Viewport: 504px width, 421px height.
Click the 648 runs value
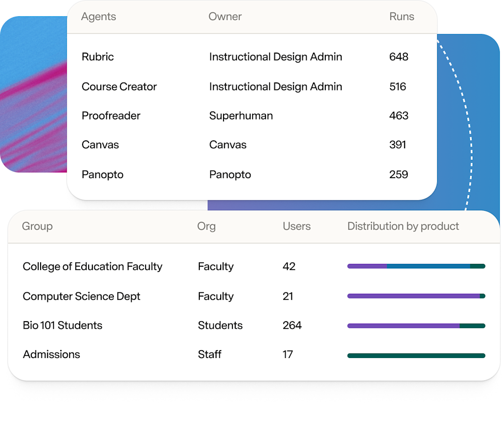[x=399, y=57]
